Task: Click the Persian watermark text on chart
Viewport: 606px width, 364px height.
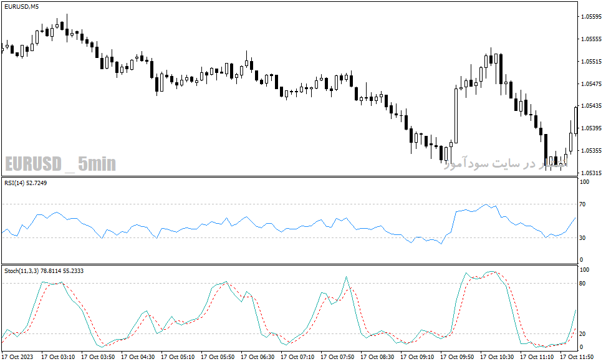Action: tap(506, 163)
